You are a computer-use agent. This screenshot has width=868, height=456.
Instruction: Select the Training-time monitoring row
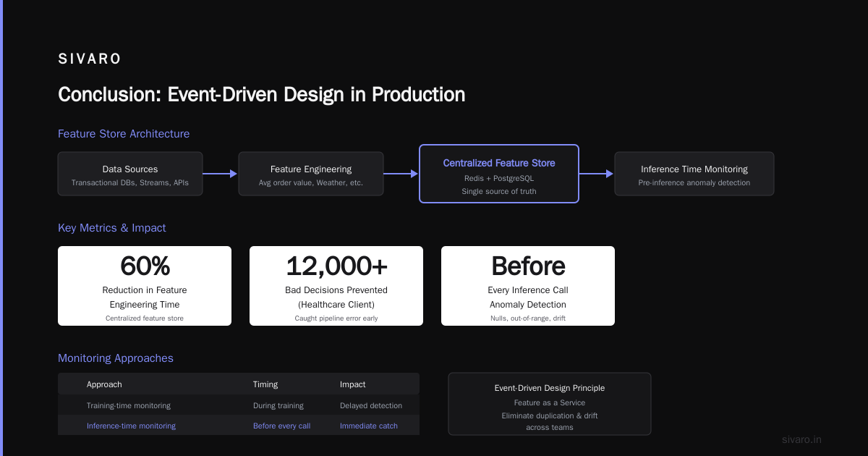click(x=239, y=405)
